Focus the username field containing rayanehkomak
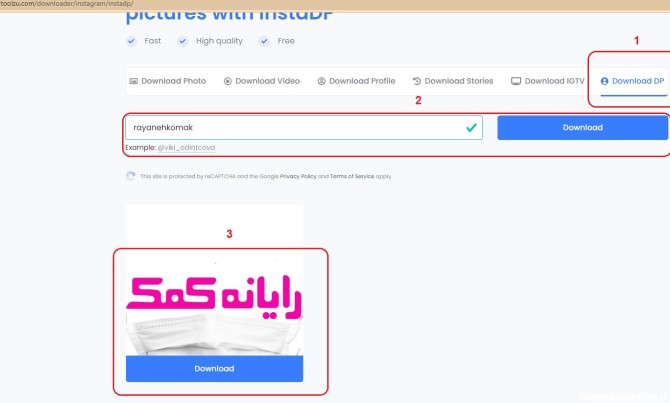Image resolution: width=670 pixels, height=403 pixels. click(304, 127)
